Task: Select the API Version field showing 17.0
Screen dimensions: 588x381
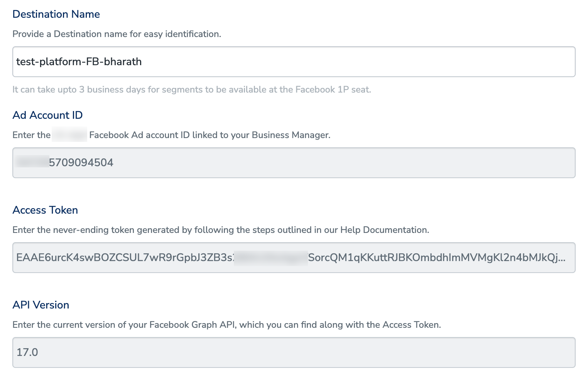Action: click(293, 352)
